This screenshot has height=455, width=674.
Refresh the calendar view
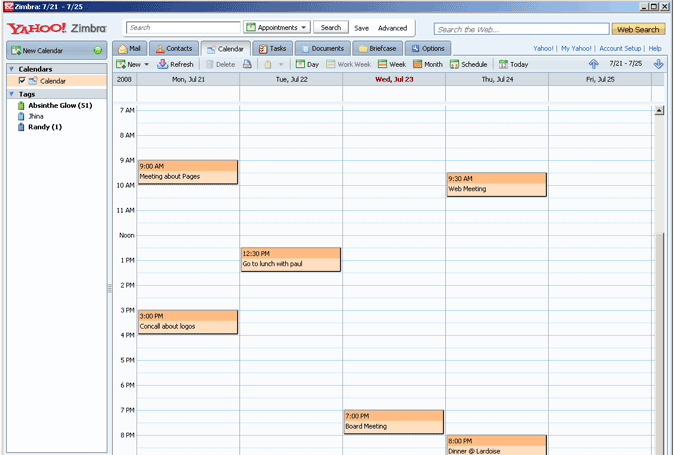175,64
